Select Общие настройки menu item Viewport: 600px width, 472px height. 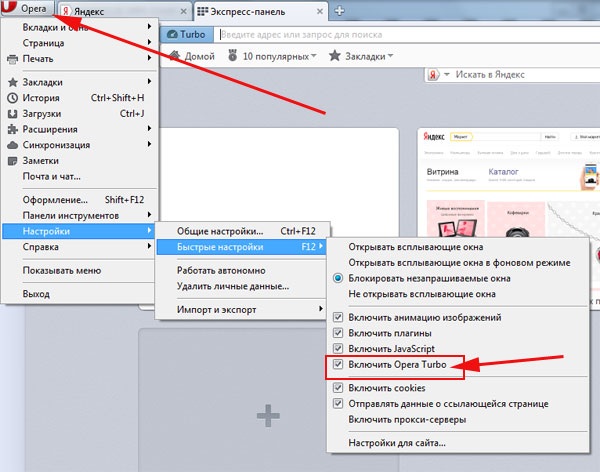coord(220,231)
